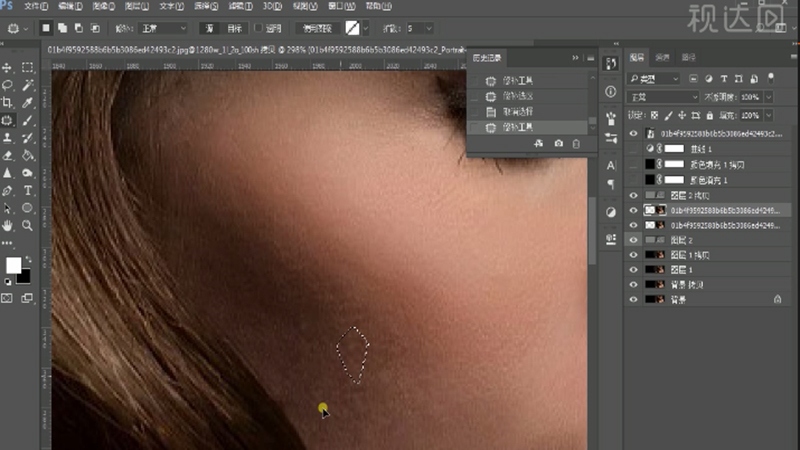Toggle Quick Mask mode
This screenshot has height=450, width=800.
[7, 298]
